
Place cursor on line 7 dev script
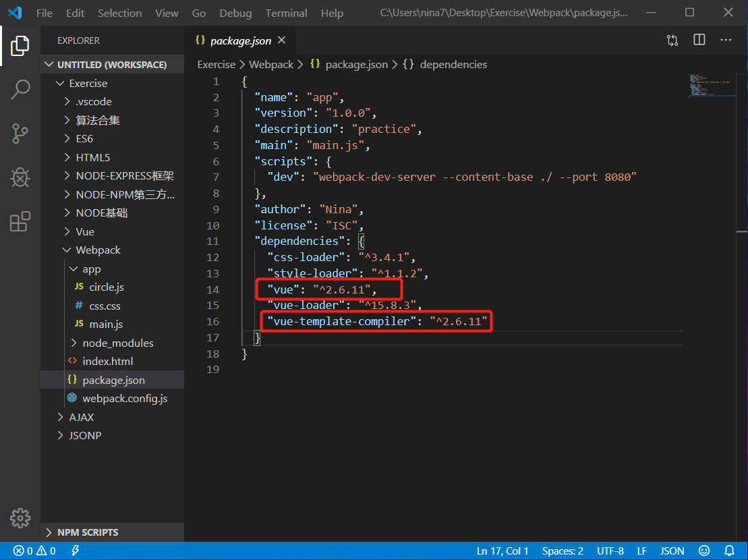(451, 177)
